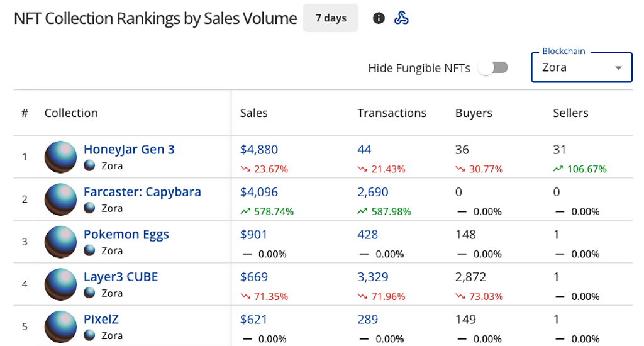644x346 pixels.
Task: Sort table by Sales column header
Action: point(253,113)
